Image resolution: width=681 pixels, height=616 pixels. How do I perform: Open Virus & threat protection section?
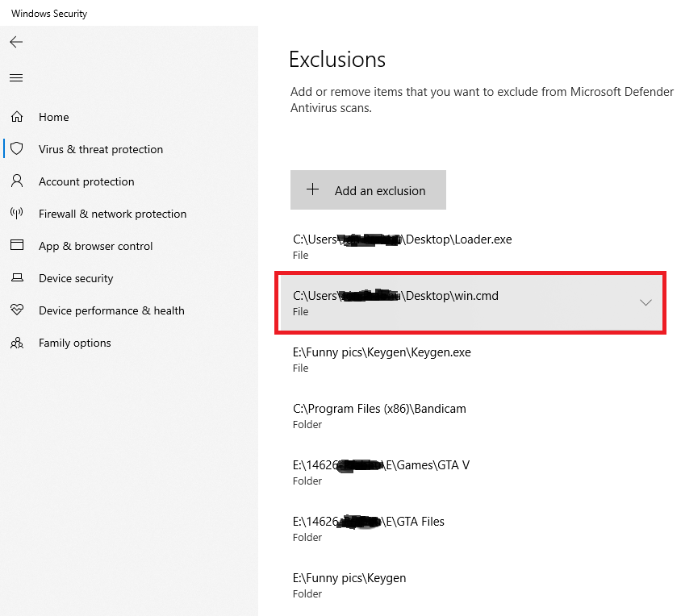click(x=101, y=149)
